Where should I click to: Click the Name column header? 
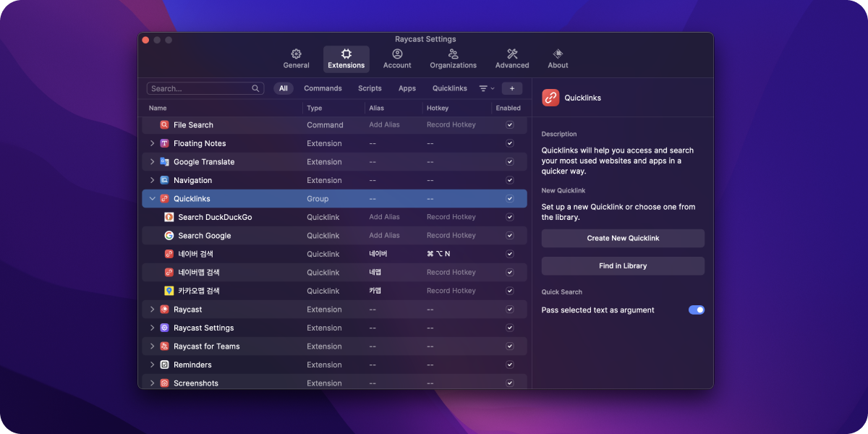(158, 109)
